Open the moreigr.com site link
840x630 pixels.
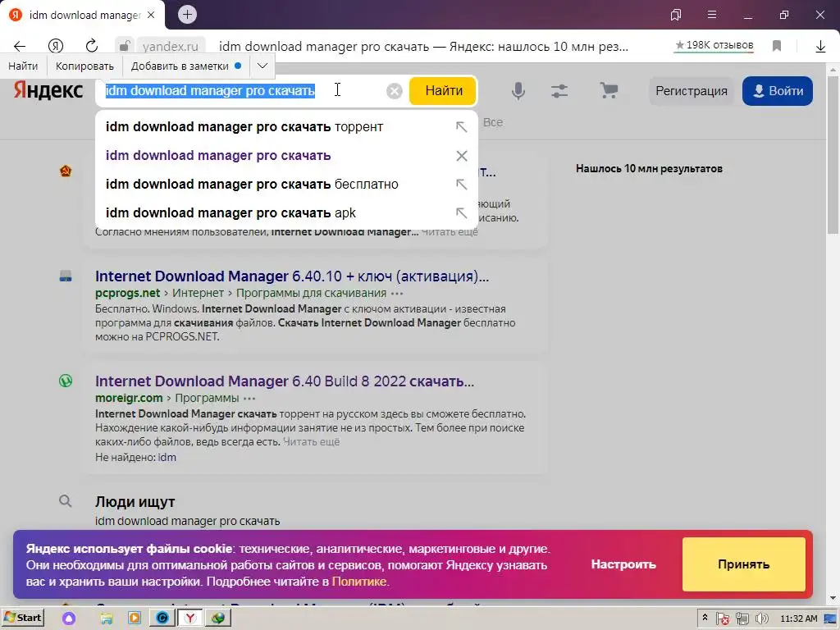[129, 398]
